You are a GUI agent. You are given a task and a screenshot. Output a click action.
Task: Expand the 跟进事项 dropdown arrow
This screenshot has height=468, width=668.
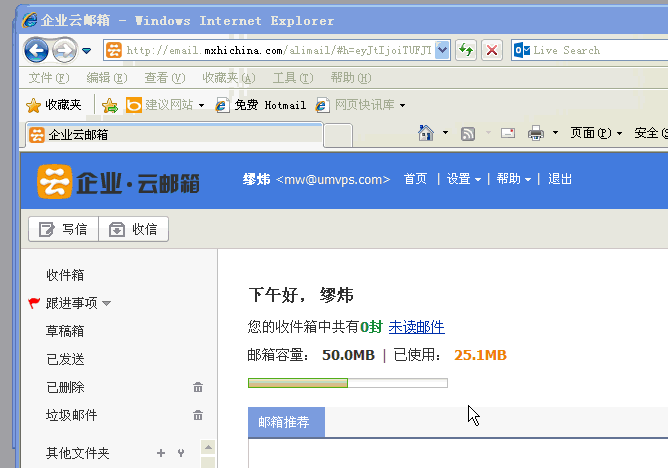(107, 304)
